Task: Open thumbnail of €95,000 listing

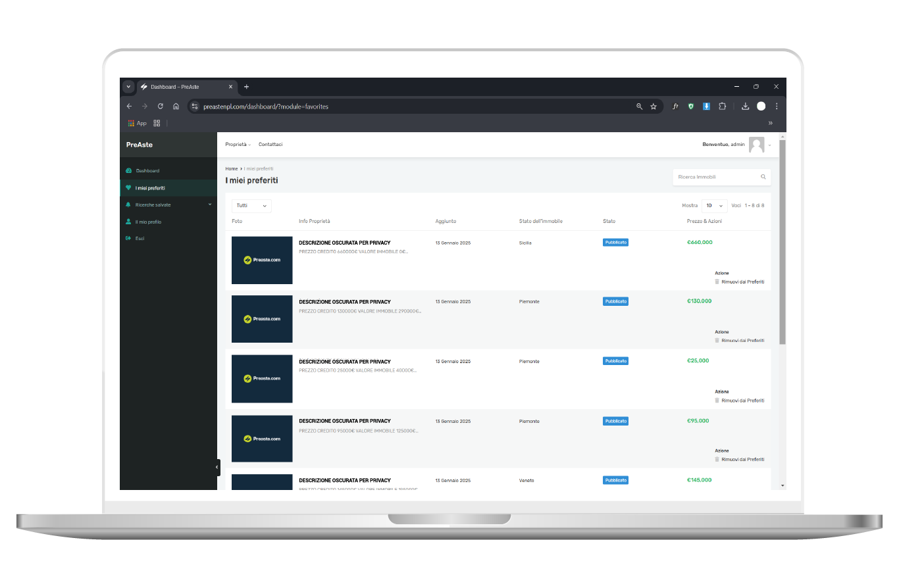Action: point(262,439)
